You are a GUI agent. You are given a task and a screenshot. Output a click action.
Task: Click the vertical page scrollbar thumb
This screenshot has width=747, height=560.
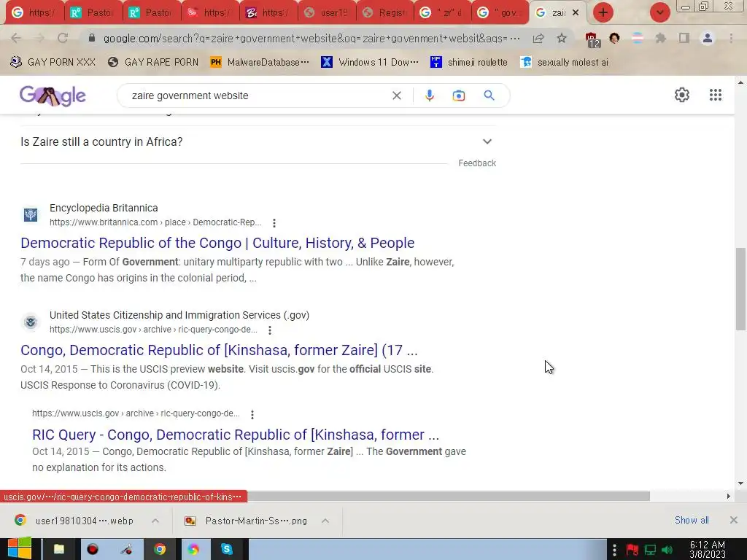(740, 289)
